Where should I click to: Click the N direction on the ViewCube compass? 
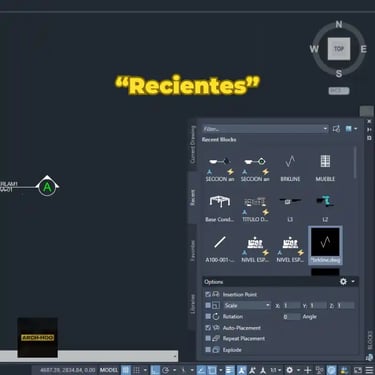(x=339, y=24)
